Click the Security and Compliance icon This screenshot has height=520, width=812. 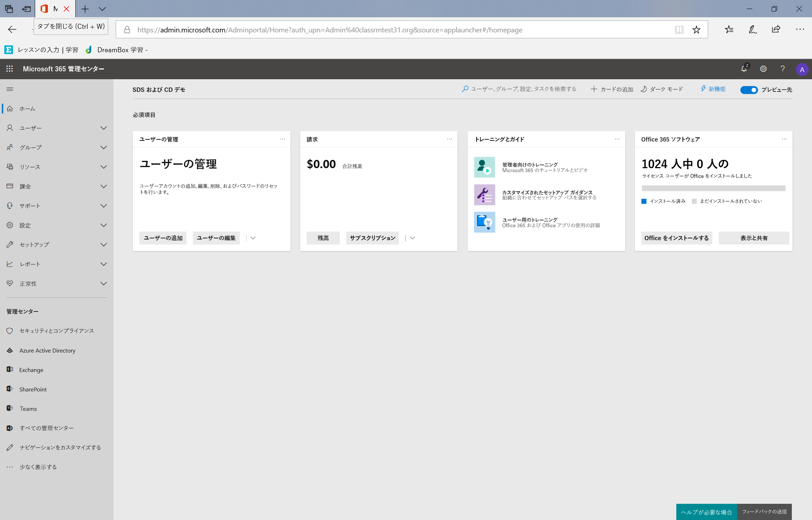point(9,331)
